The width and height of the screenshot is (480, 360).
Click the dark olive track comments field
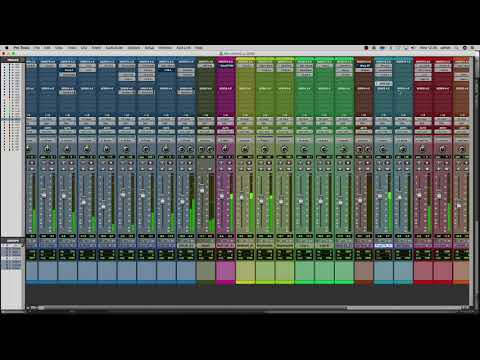pyautogui.click(x=206, y=271)
